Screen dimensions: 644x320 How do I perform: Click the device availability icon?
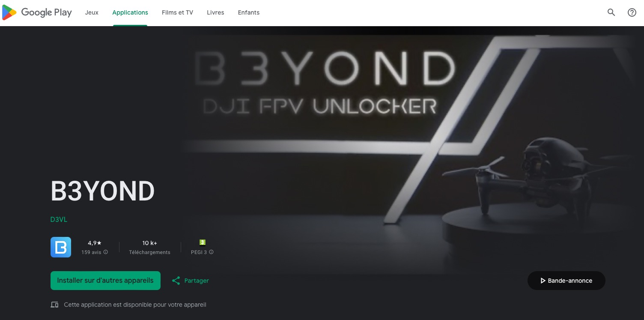point(54,305)
